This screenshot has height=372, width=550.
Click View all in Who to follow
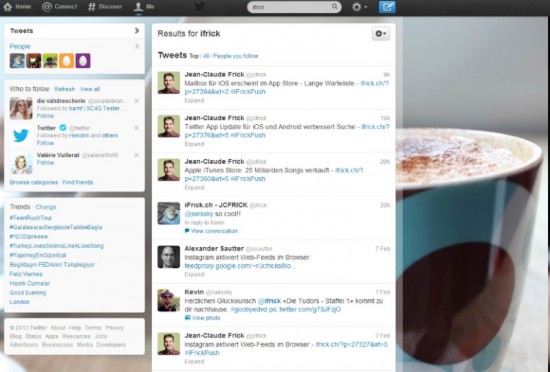[90, 89]
